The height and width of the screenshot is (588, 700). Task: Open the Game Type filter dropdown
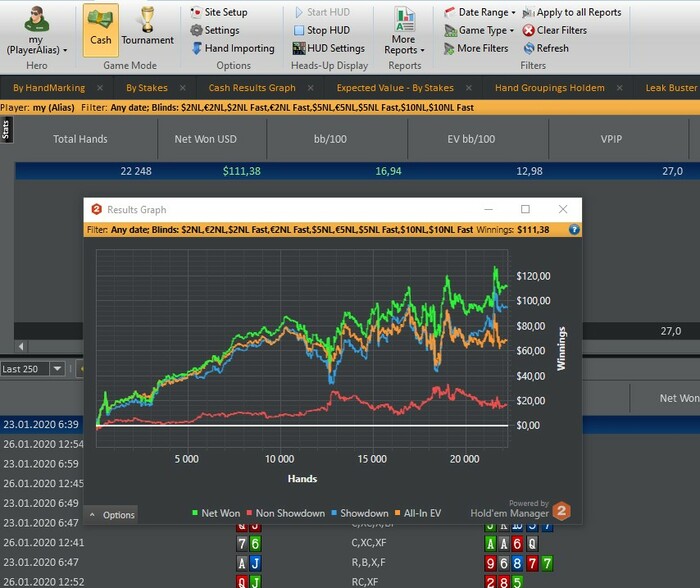pos(479,30)
